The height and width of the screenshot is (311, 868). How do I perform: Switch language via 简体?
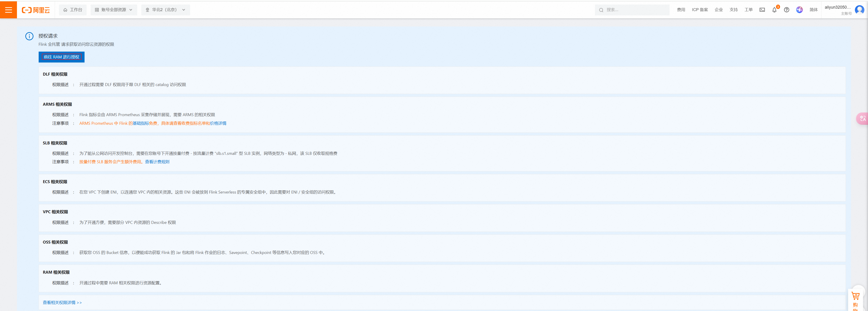[x=814, y=10]
